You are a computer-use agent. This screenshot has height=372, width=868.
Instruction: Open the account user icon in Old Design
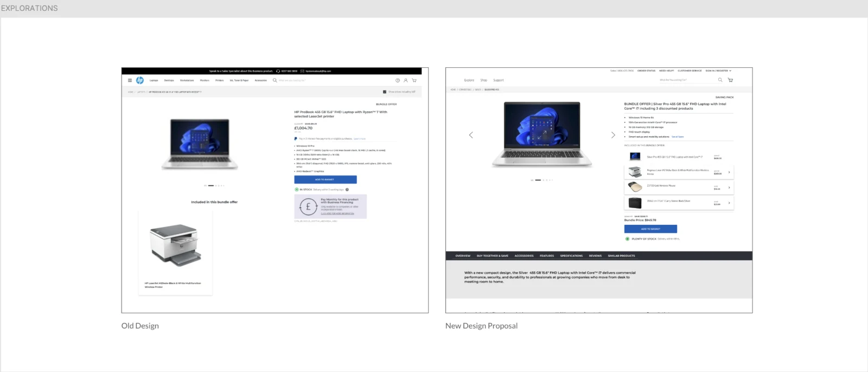[x=405, y=80]
